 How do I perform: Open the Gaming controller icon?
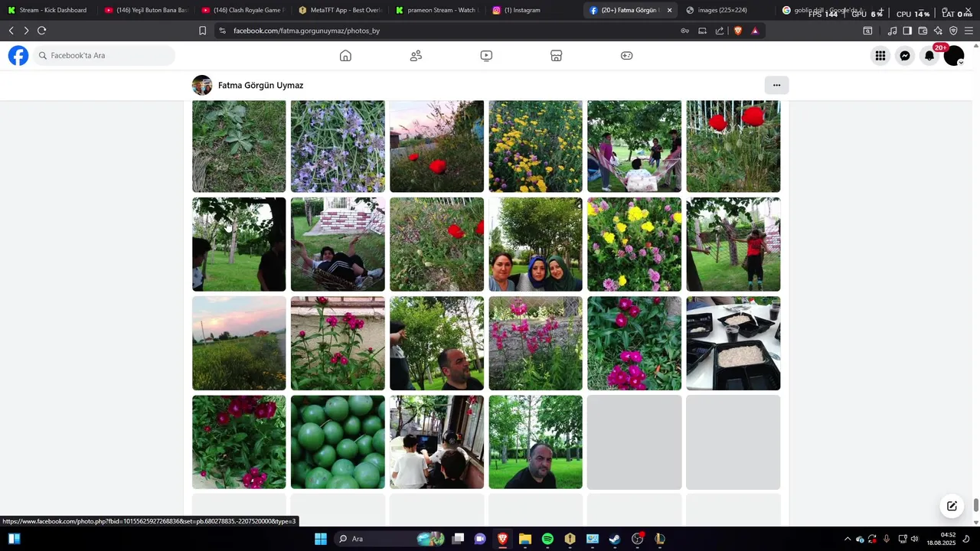[x=627, y=56]
